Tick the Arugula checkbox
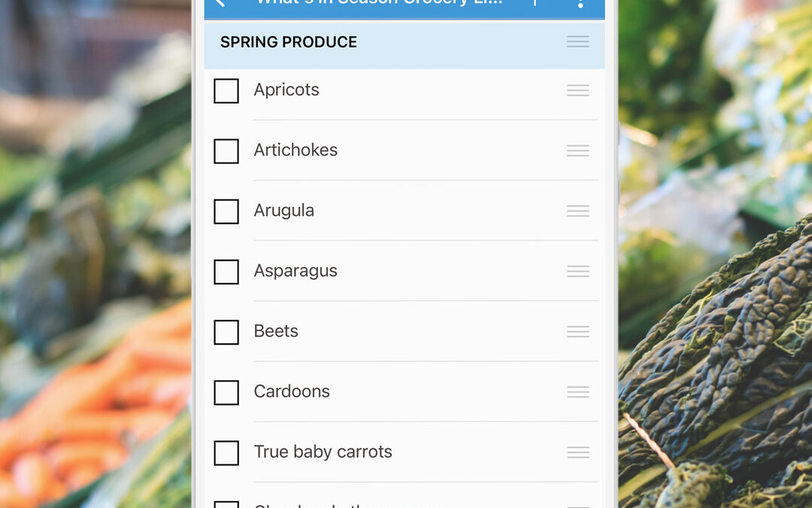The width and height of the screenshot is (812, 508). point(226,211)
